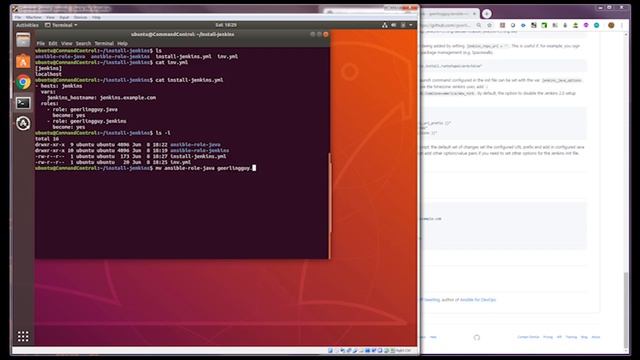Click 'cat install-jenkins.yml' command text
This screenshot has width=640, height=360.
189,80
